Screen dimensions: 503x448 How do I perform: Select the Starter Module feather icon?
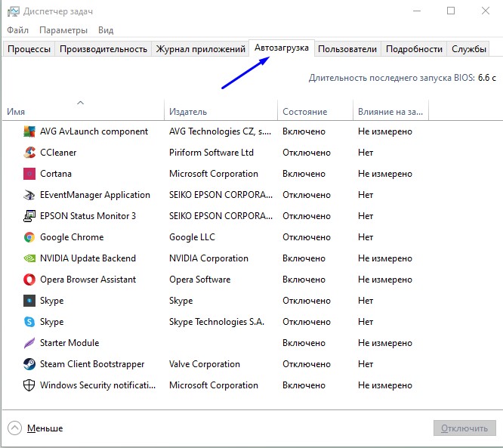click(29, 343)
